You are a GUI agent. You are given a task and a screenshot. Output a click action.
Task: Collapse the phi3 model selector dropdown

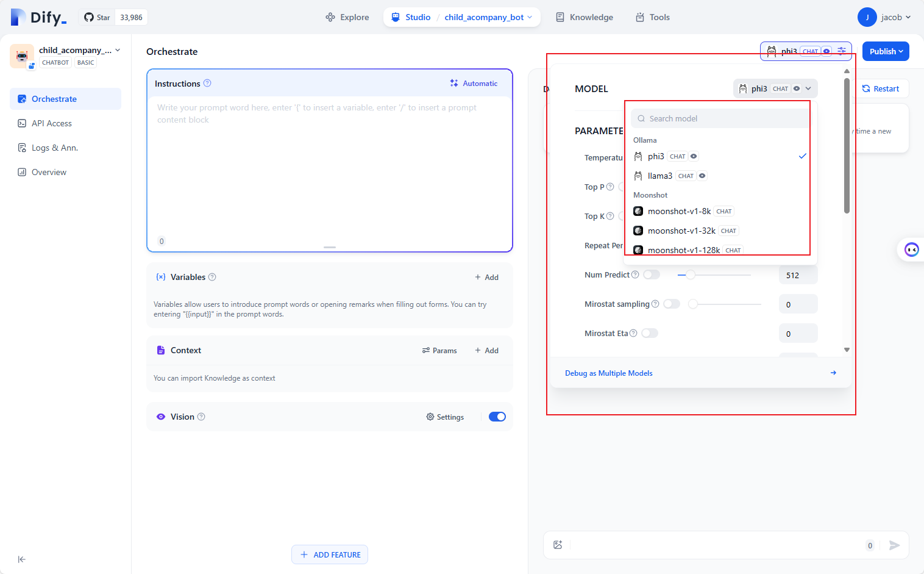[775, 88]
